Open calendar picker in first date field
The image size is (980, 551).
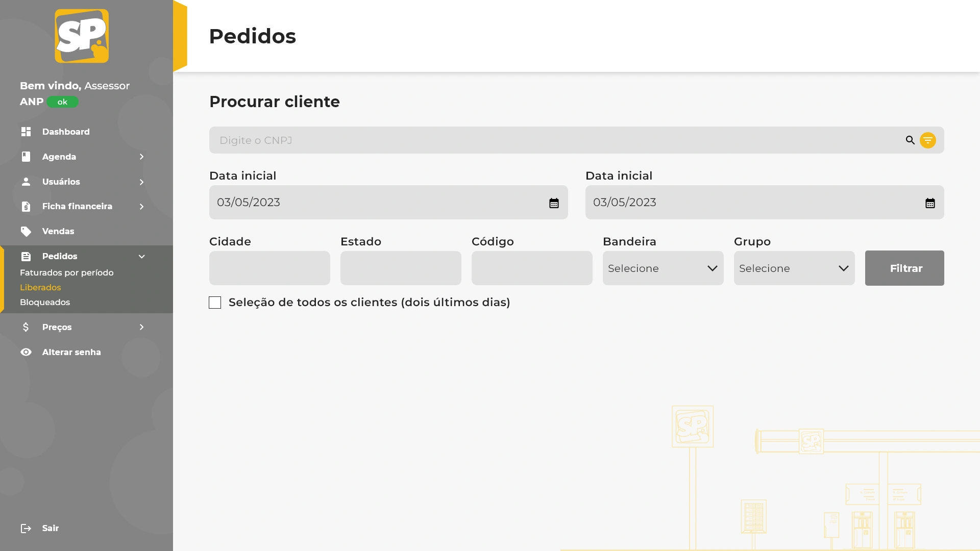pos(554,203)
